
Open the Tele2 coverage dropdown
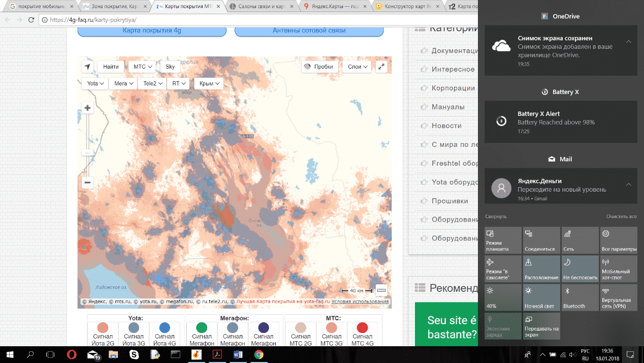[152, 83]
